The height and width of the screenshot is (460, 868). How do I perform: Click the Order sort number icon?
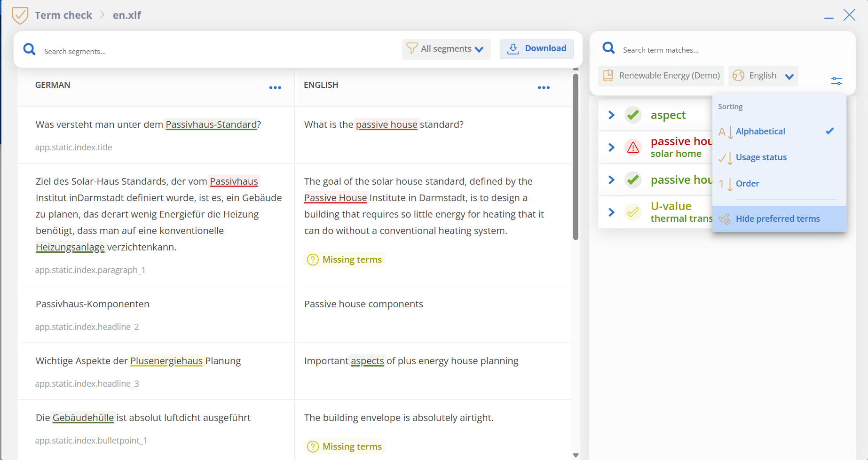click(x=726, y=184)
